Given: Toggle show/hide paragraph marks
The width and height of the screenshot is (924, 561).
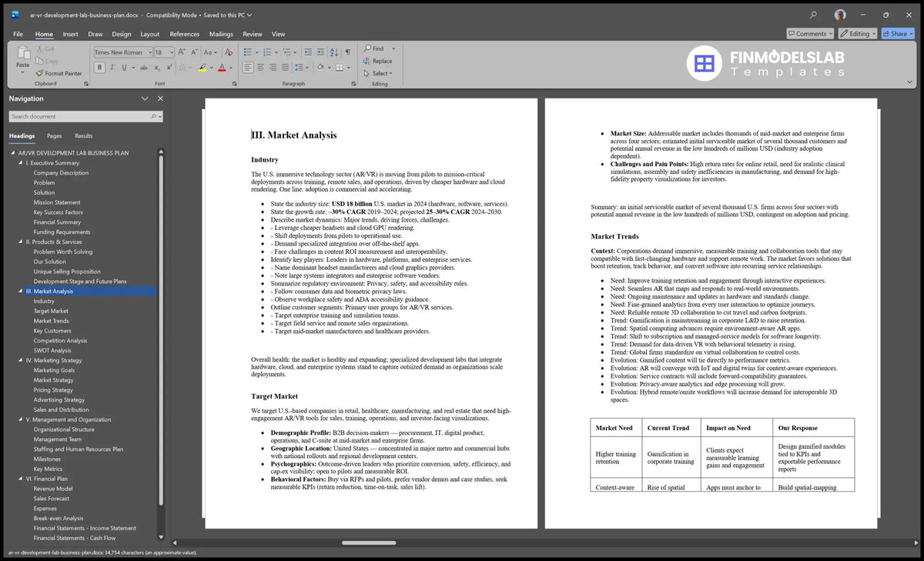Looking at the screenshot, I should click(348, 52).
